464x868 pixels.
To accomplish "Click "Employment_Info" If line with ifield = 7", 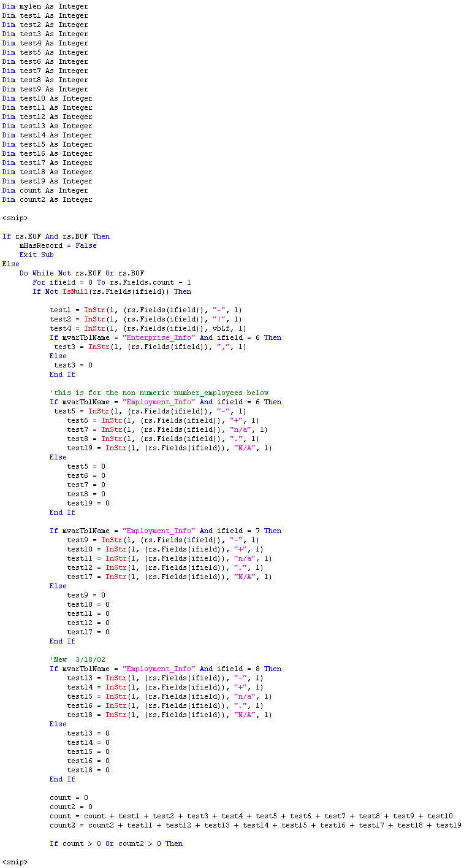I will click(x=165, y=531).
